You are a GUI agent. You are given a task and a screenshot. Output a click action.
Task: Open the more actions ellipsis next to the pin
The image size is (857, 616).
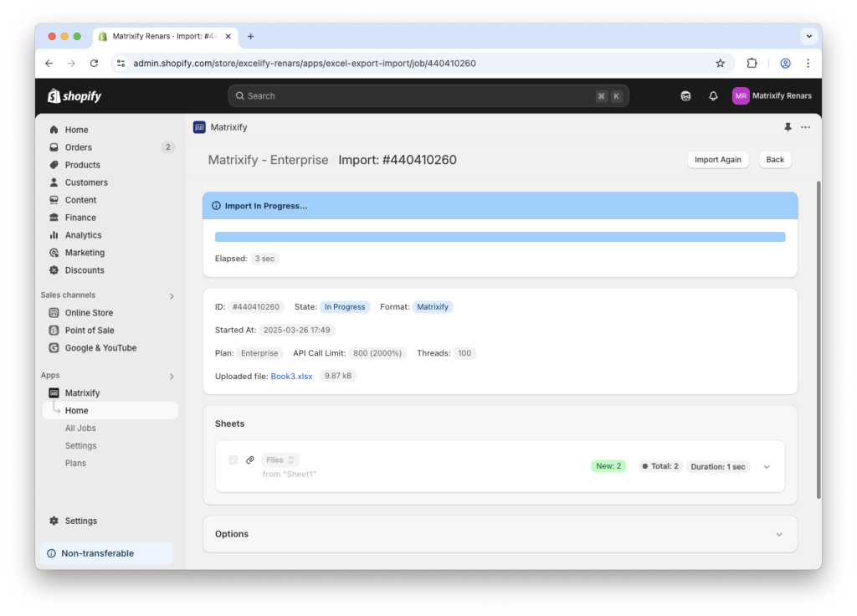tap(806, 126)
